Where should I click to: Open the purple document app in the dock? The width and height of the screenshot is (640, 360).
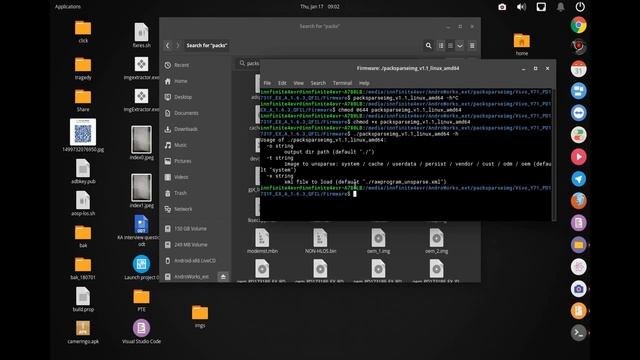click(x=578, y=223)
